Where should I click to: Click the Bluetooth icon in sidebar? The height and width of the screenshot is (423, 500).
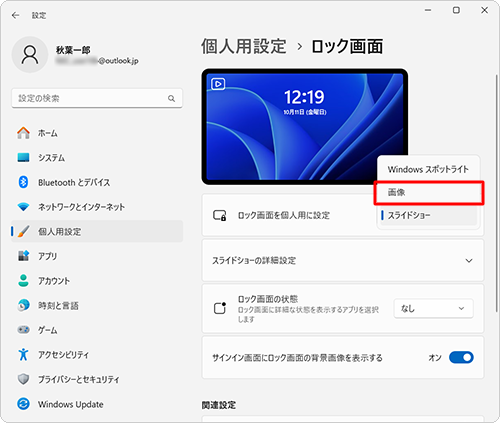[x=23, y=182]
